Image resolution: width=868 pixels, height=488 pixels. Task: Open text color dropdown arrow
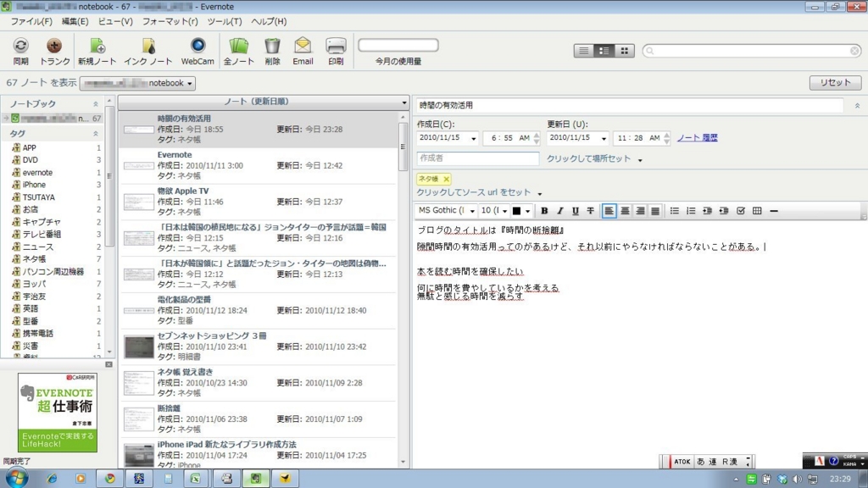tap(527, 211)
